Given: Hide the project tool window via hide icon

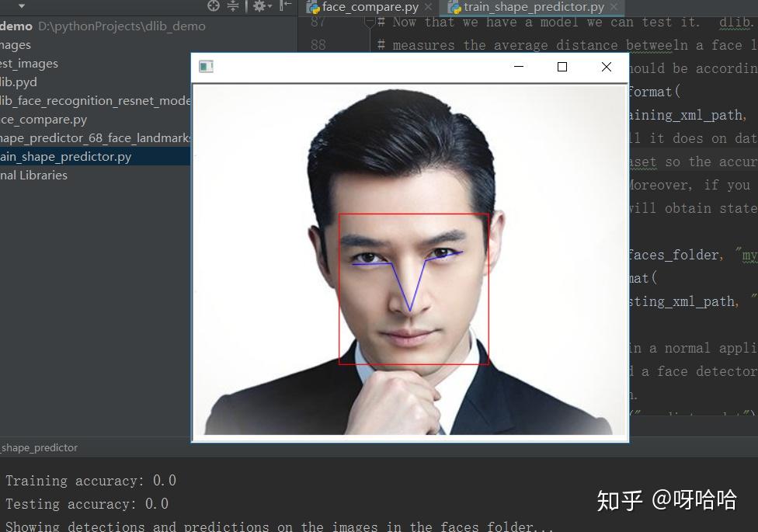Looking at the screenshot, I should [x=286, y=5].
